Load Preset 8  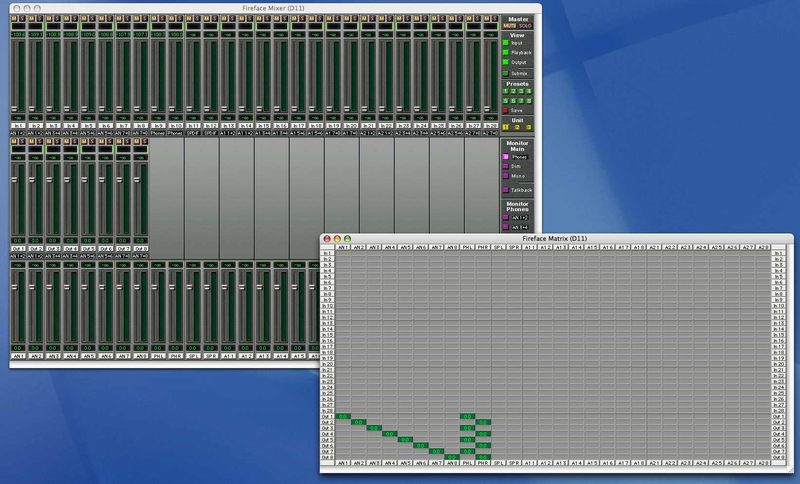coord(529,100)
